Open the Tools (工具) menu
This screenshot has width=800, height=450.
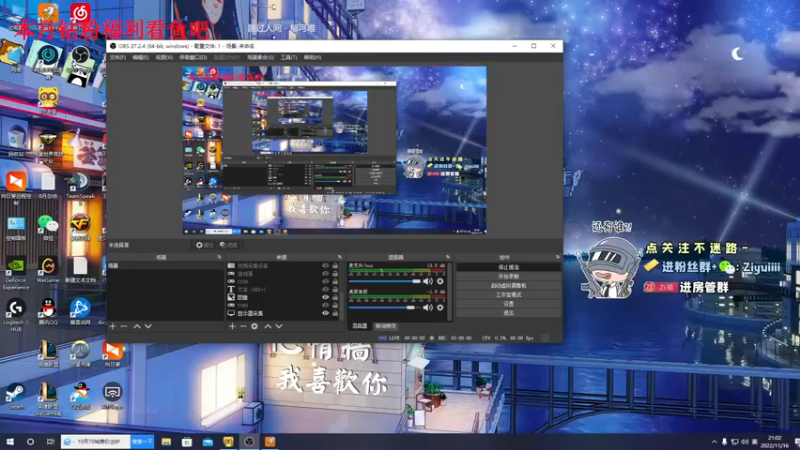[289, 58]
